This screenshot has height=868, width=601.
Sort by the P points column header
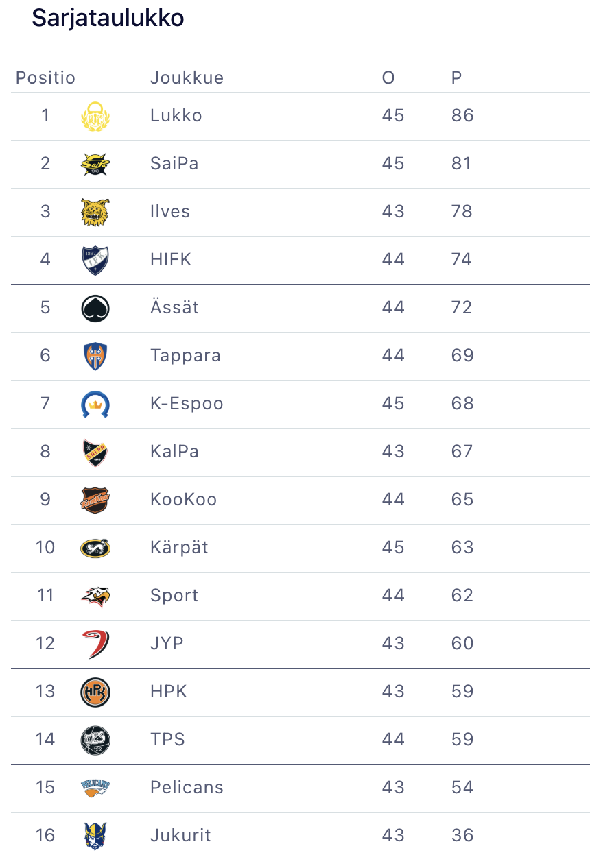tap(456, 77)
